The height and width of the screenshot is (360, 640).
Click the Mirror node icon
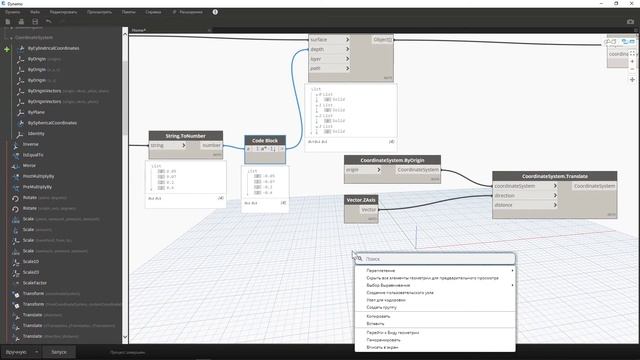(16, 166)
